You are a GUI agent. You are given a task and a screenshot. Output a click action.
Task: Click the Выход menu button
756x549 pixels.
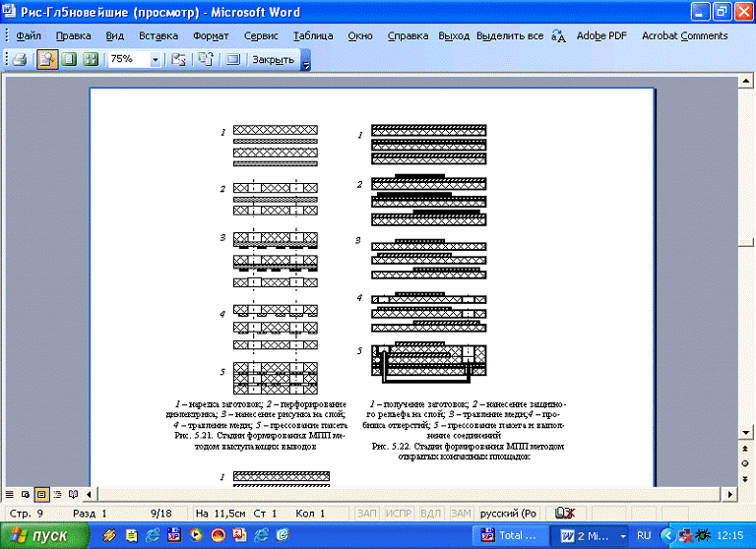tap(454, 35)
